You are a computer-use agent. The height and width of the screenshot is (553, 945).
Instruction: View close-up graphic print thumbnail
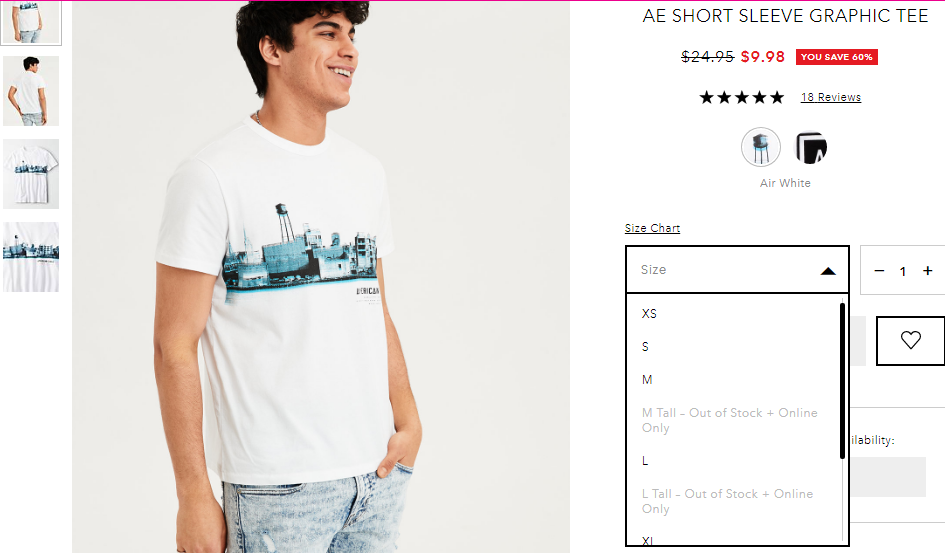(x=31, y=257)
